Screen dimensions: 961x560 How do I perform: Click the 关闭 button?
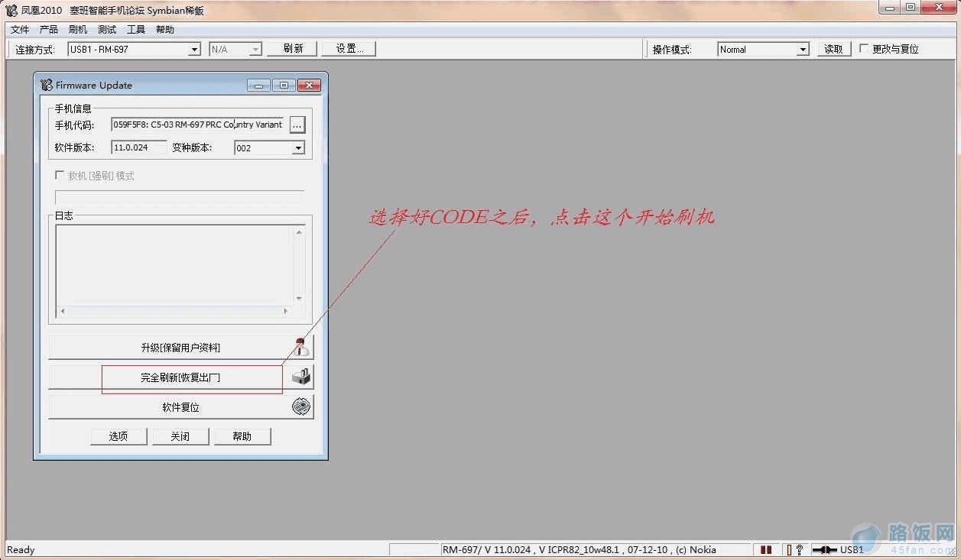point(180,436)
